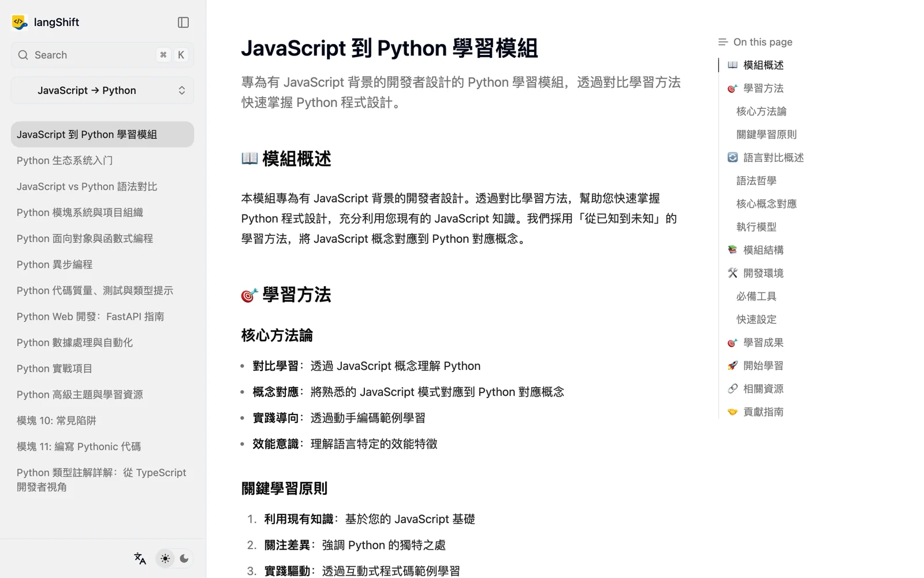Click the 關鍵學習原則 subheading in content
The width and height of the screenshot is (924, 578).
[x=284, y=488]
